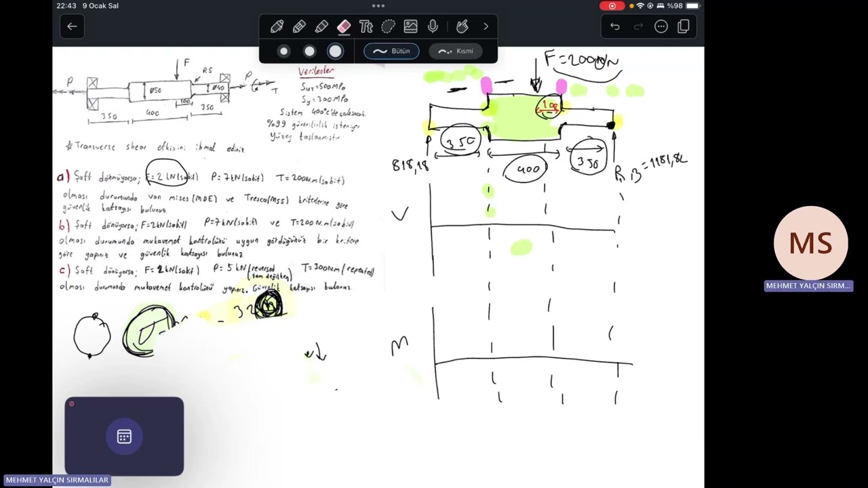868x488 pixels.
Task: Click the MEHMET YALÇIN SIRMALILAR label bottom-left
Action: point(57,480)
